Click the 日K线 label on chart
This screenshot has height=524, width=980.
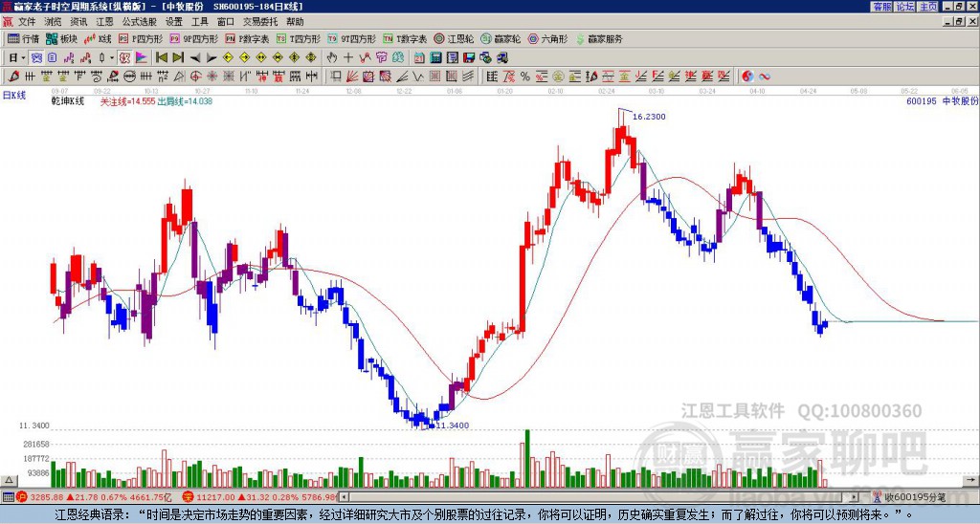[14, 95]
